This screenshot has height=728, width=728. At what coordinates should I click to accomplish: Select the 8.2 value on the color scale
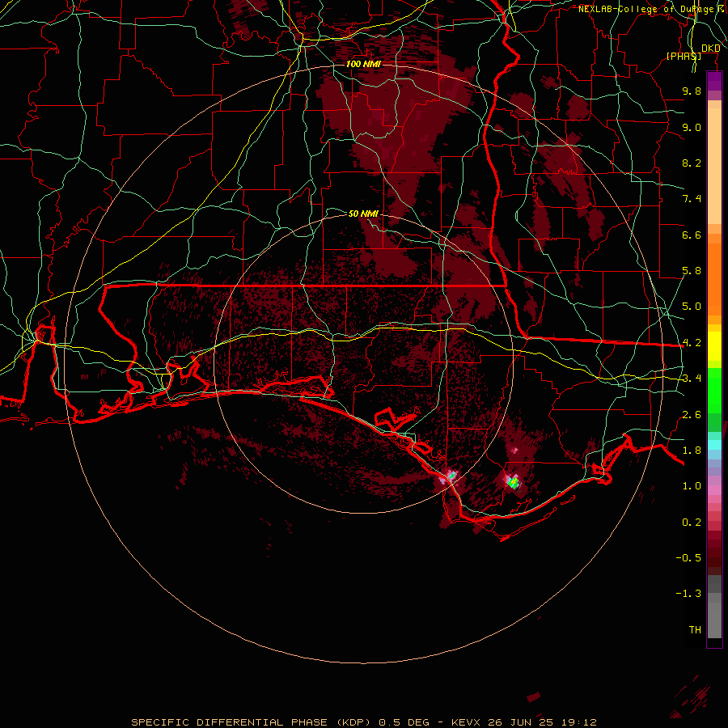coord(692,163)
